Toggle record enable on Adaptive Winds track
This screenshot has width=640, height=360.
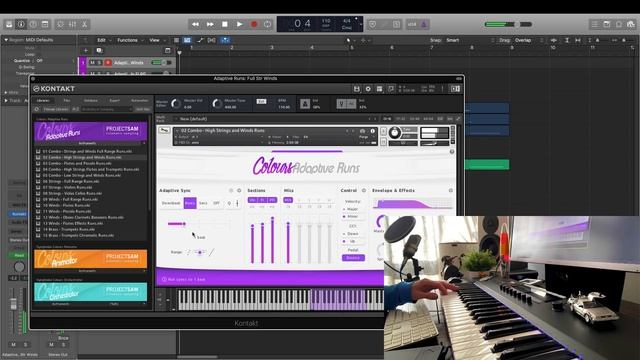click(108, 62)
